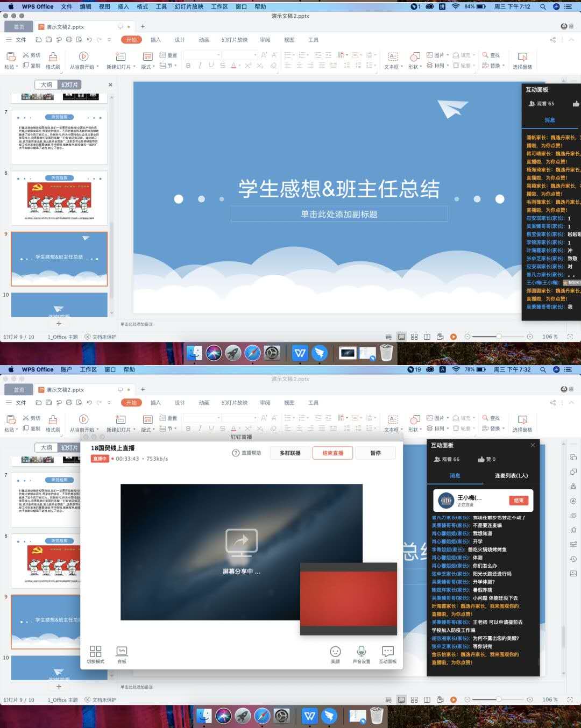Screen dimensions: 581x728
Task: Click the 美颜 beauty filter icon
Action: pyautogui.click(x=335, y=652)
